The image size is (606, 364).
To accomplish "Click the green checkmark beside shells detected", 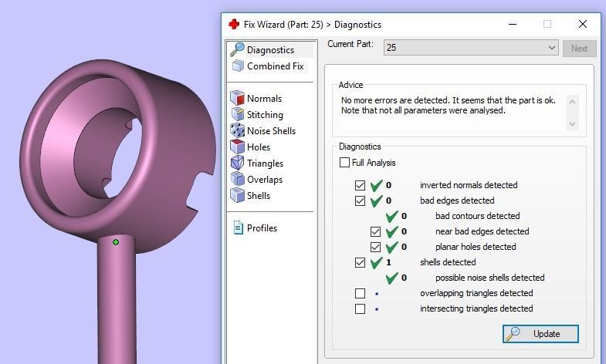I will click(x=376, y=262).
